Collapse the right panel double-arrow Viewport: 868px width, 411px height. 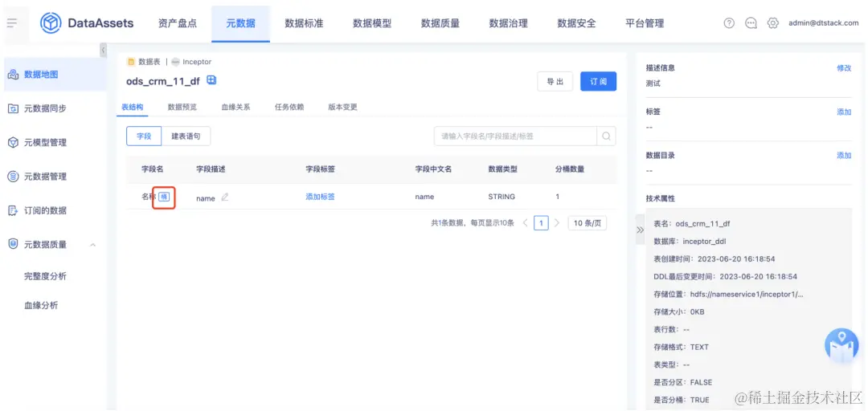[x=640, y=230]
